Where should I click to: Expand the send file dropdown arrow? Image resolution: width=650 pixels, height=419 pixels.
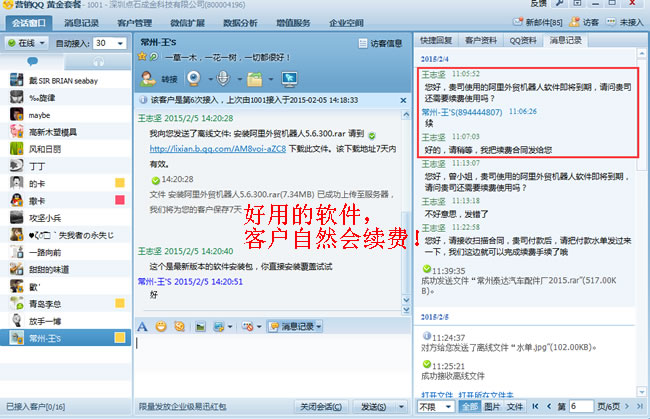pyautogui.click(x=271, y=79)
